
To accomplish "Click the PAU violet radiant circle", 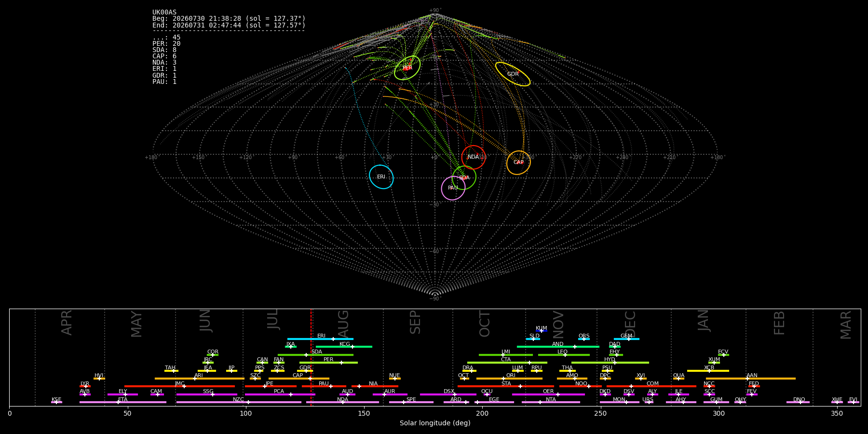I will click(x=453, y=188).
